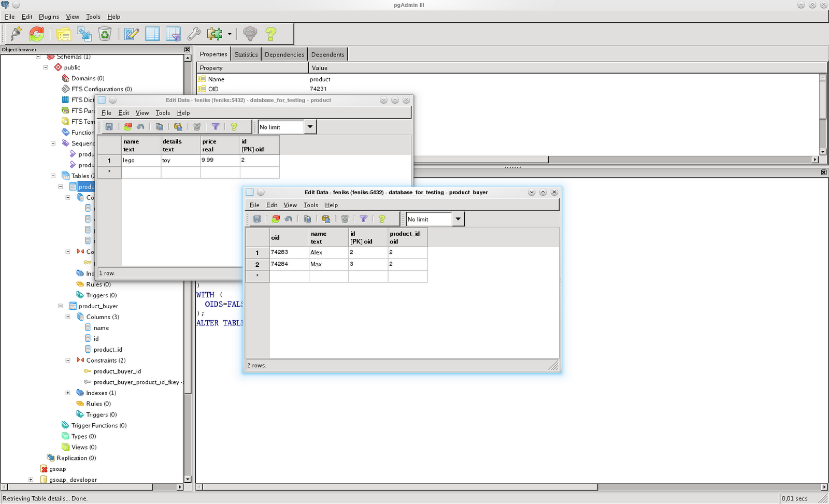
Task: Open the main Tools menu
Action: [93, 17]
